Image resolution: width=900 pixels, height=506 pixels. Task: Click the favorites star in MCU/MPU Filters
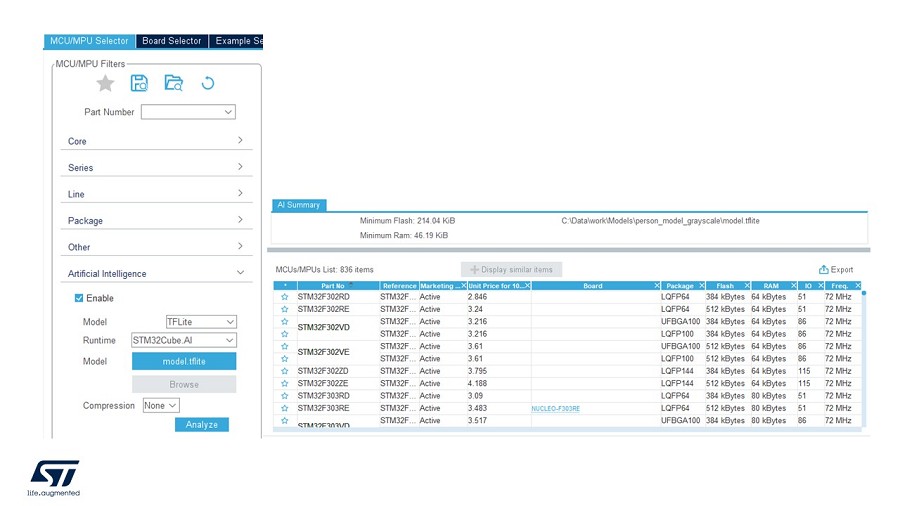tap(105, 84)
